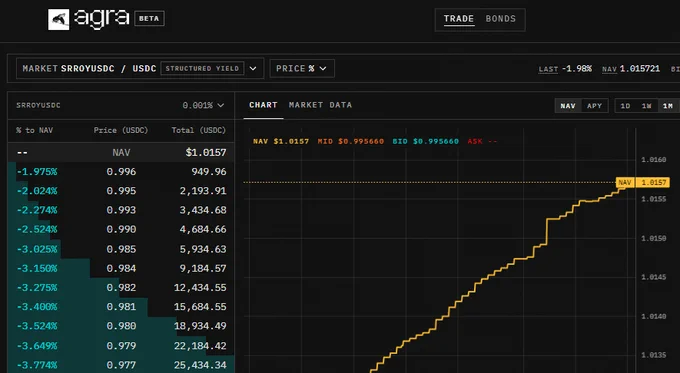Switch to the TRADE tab
Image resolution: width=680 pixels, height=373 pixels.
458,19
